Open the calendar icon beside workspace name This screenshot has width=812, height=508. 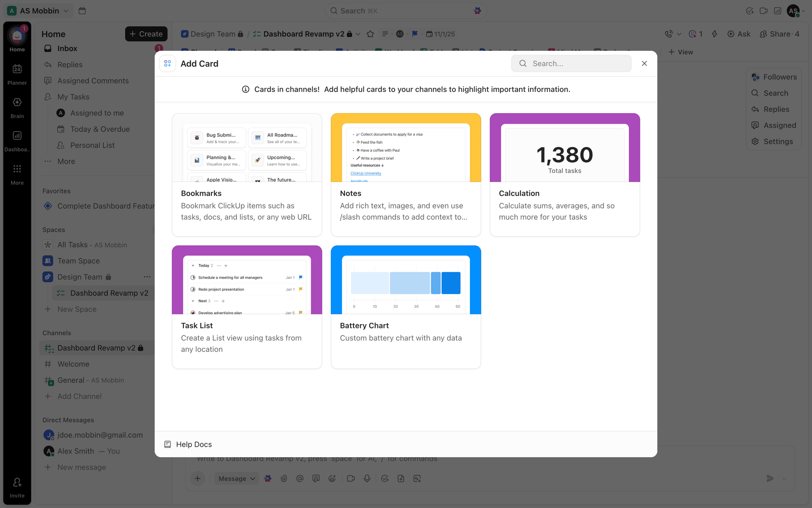(x=82, y=11)
